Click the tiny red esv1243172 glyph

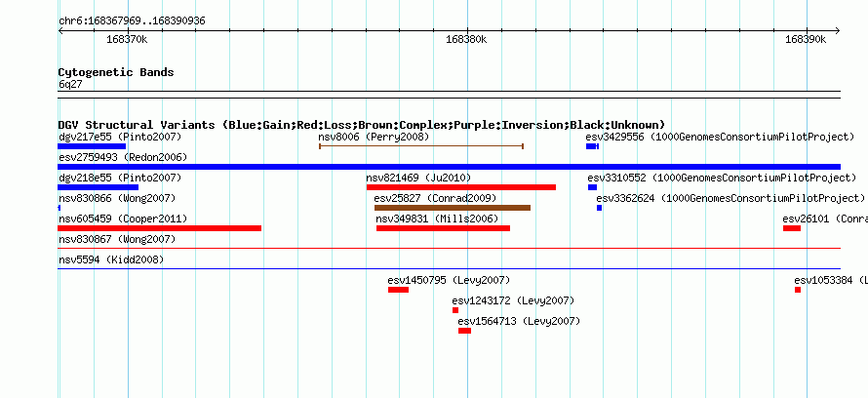pyautogui.click(x=455, y=310)
